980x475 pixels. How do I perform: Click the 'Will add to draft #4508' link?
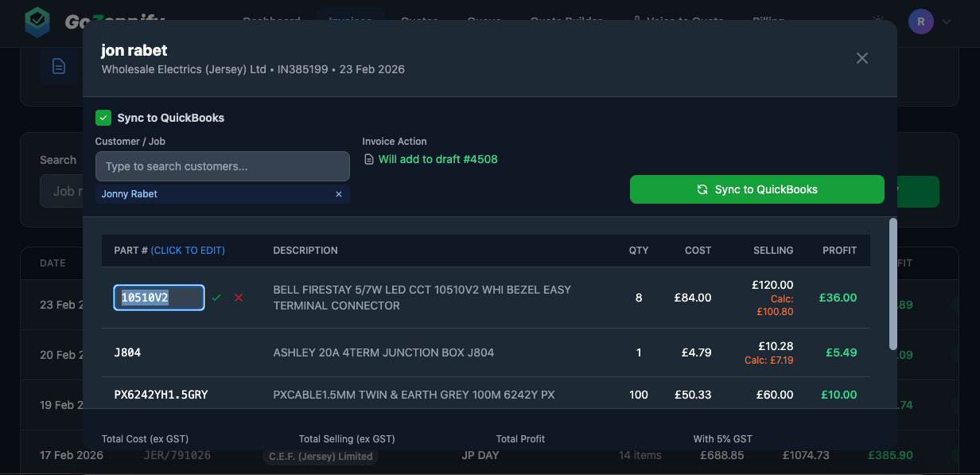tap(437, 159)
